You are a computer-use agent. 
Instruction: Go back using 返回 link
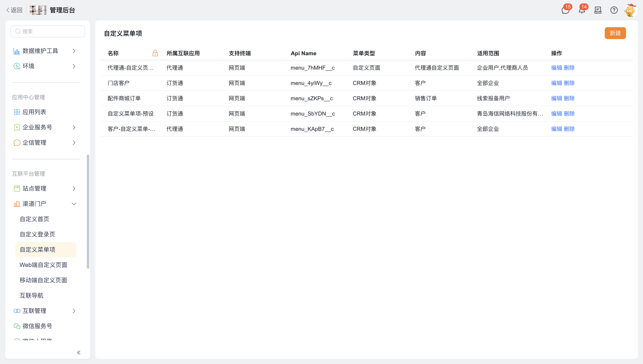[14, 10]
